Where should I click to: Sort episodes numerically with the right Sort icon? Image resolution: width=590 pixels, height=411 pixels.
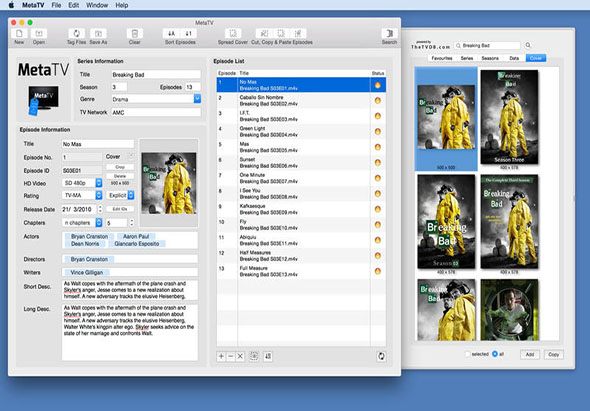pyautogui.click(x=189, y=33)
